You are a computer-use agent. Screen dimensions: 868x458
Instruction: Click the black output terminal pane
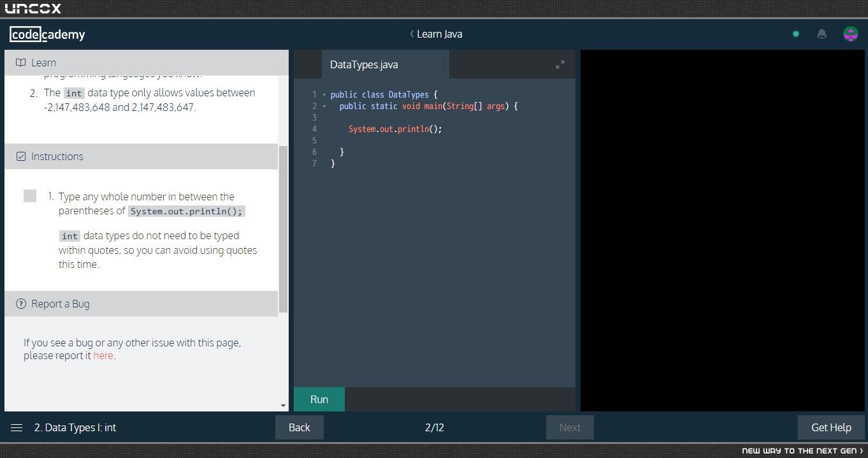723,230
